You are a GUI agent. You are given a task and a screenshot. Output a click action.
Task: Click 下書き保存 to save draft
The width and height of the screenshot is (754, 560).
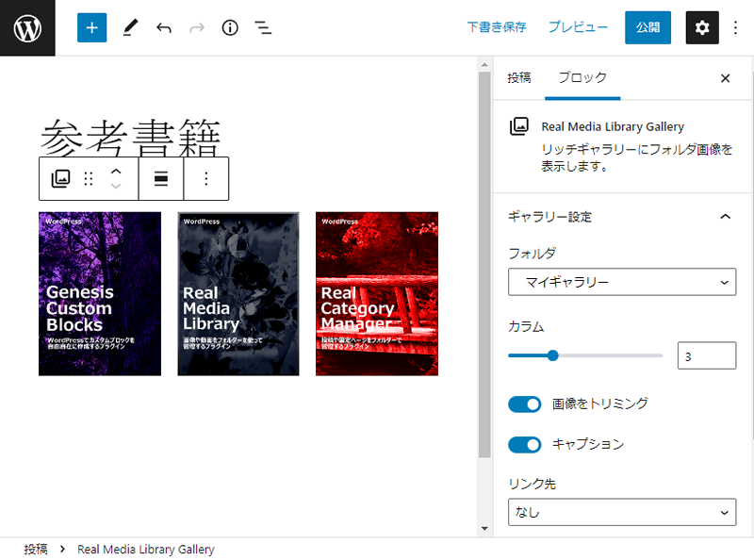click(497, 27)
